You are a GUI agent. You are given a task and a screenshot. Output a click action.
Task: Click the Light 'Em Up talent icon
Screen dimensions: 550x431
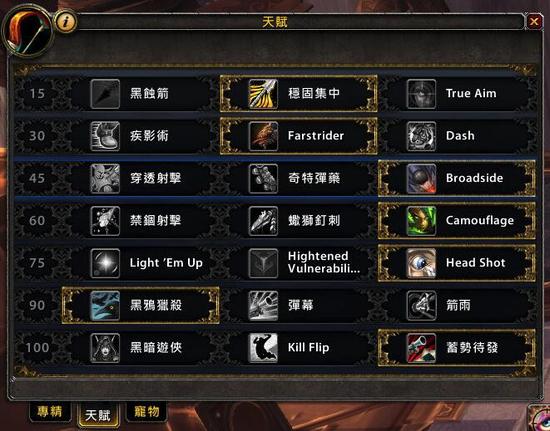105,263
